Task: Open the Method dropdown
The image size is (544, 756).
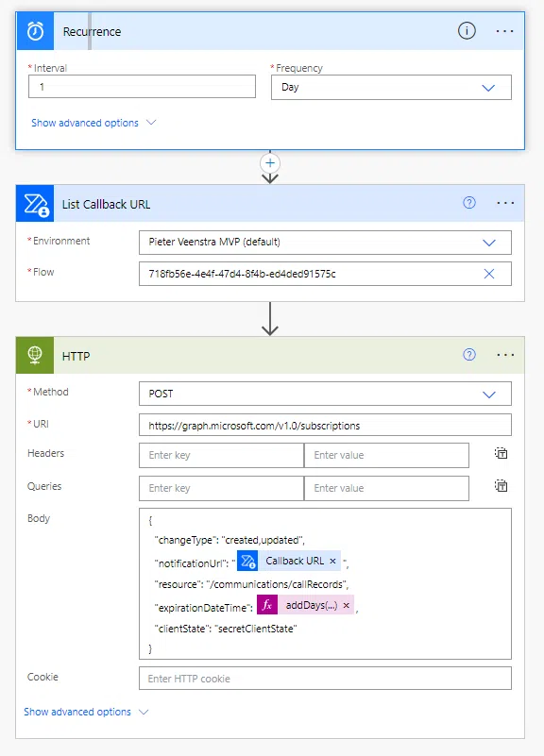Action: tap(325, 394)
